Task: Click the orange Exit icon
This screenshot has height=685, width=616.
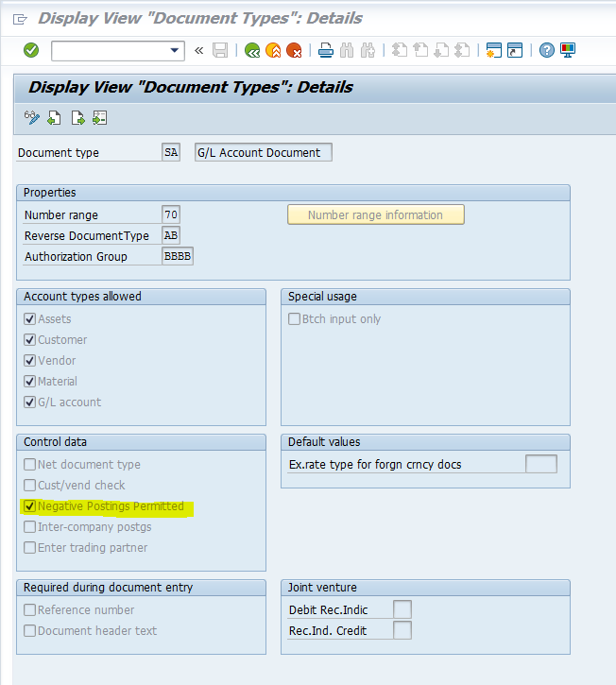Action: [273, 51]
